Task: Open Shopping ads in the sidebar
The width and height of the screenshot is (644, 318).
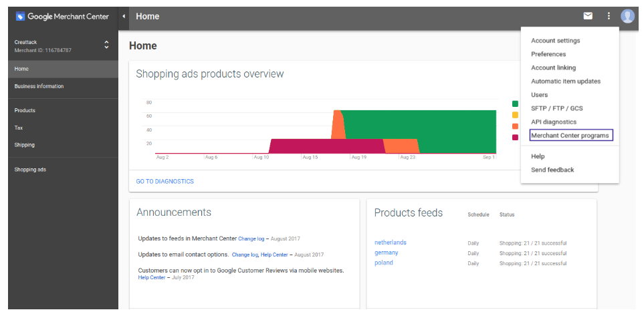Action: (64, 170)
